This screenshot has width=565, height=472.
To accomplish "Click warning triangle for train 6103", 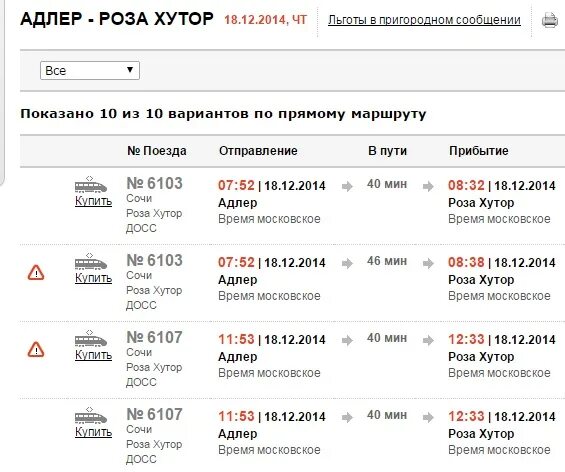I will tap(36, 273).
